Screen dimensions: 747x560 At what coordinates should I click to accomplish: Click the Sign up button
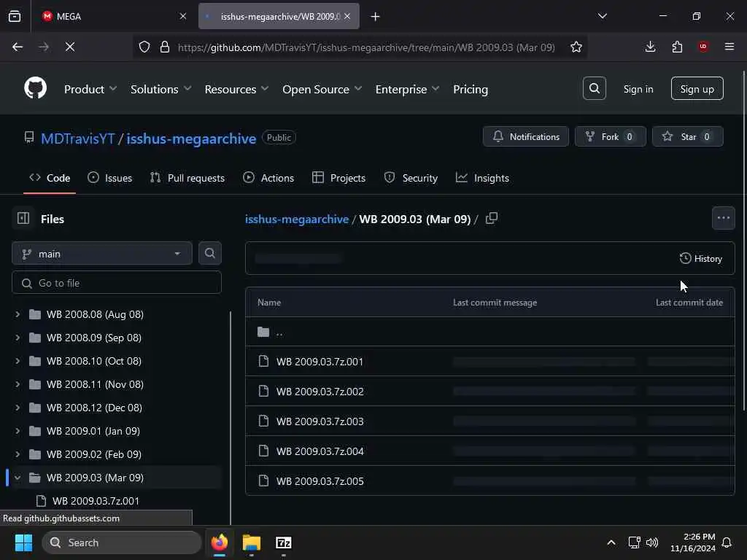[697, 88]
